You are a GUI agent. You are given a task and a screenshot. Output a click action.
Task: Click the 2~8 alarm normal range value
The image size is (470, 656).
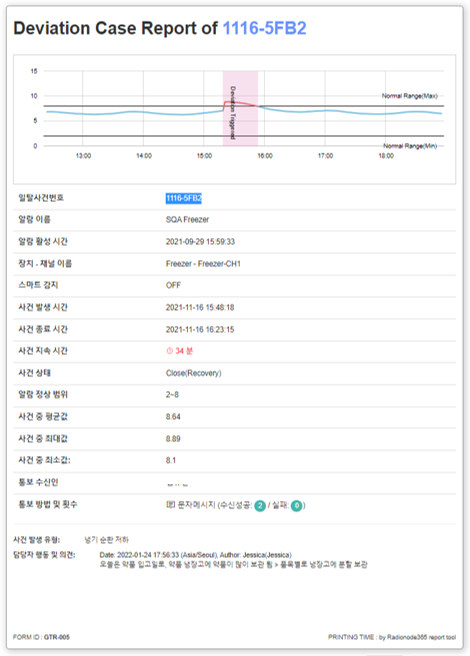coord(172,395)
